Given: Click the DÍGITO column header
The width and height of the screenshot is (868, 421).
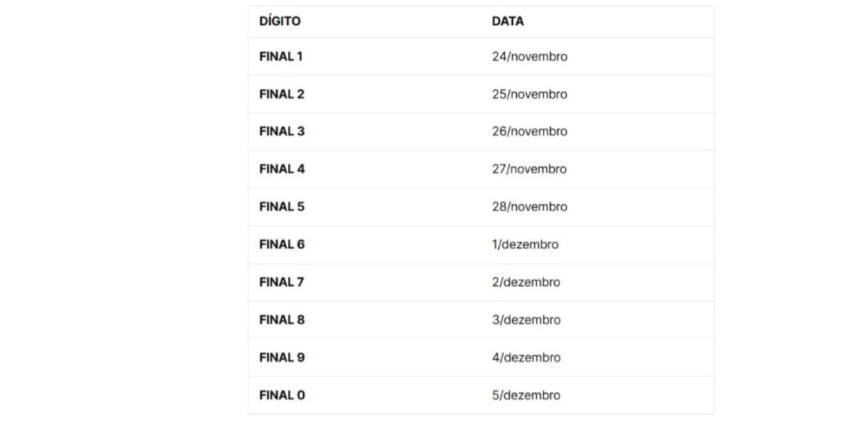Looking at the screenshot, I should (280, 21).
